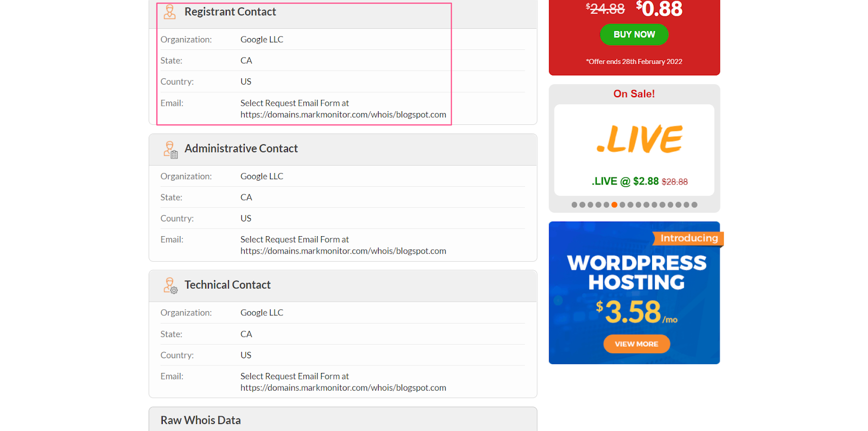The image size is (868, 431).
Task: Click the Registrant Contact person icon
Action: click(170, 12)
